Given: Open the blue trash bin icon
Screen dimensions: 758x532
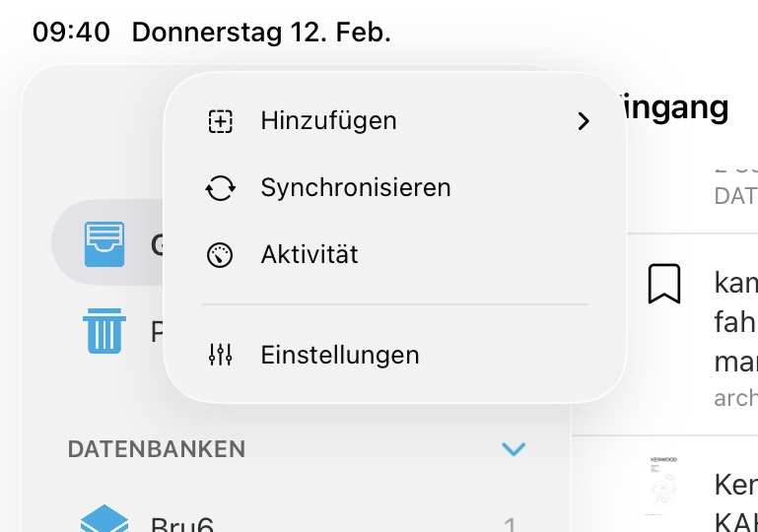Looking at the screenshot, I should (x=104, y=331).
